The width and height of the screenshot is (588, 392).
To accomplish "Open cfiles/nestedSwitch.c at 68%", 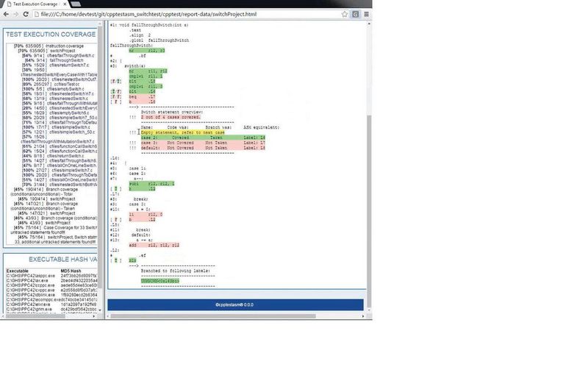I will point(54,99).
